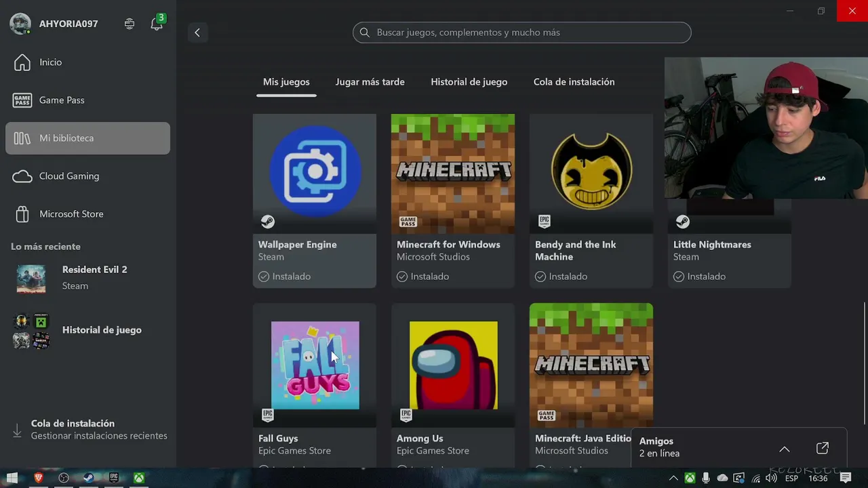Open Steam from the taskbar
This screenshot has width=868, height=488.
(x=88, y=478)
